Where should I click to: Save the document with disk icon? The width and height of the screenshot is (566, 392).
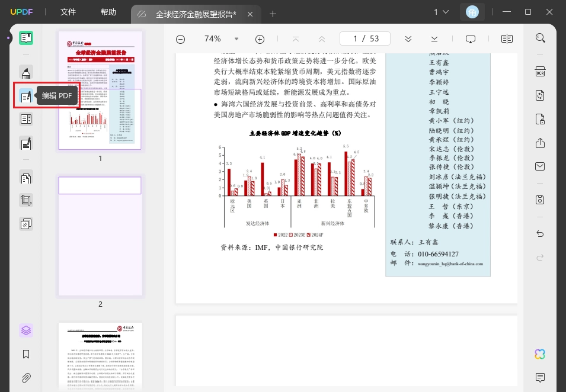tap(540, 200)
